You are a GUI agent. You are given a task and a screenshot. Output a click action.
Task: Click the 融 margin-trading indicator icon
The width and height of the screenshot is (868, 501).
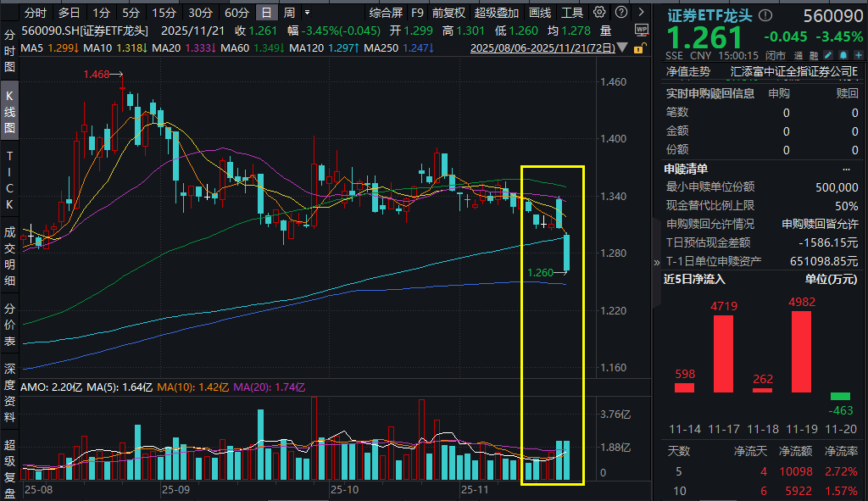coord(814,54)
